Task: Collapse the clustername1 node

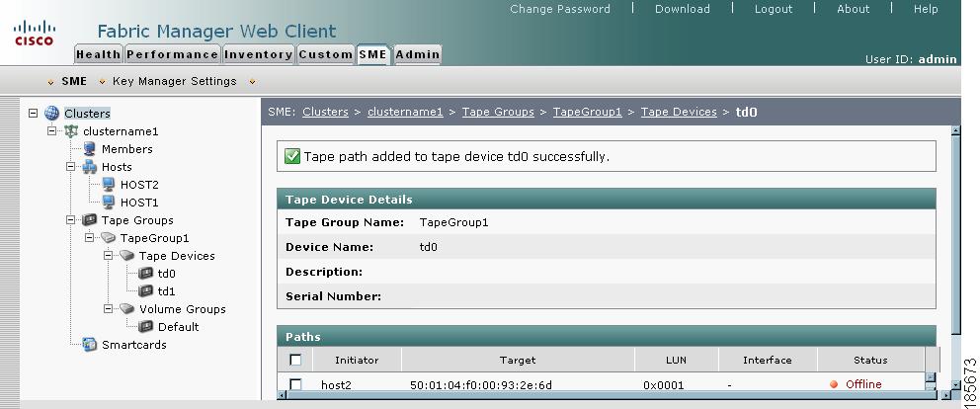Action: click(52, 130)
